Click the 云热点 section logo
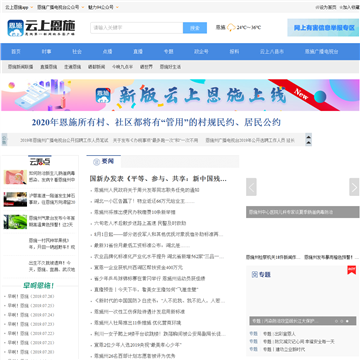The width and height of the screenshot is (360, 360). [40, 162]
